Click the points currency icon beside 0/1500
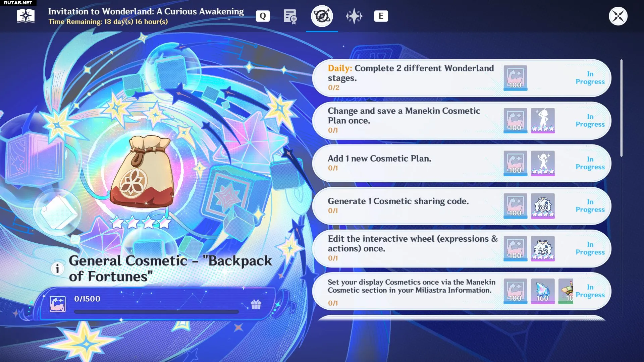 (x=58, y=304)
